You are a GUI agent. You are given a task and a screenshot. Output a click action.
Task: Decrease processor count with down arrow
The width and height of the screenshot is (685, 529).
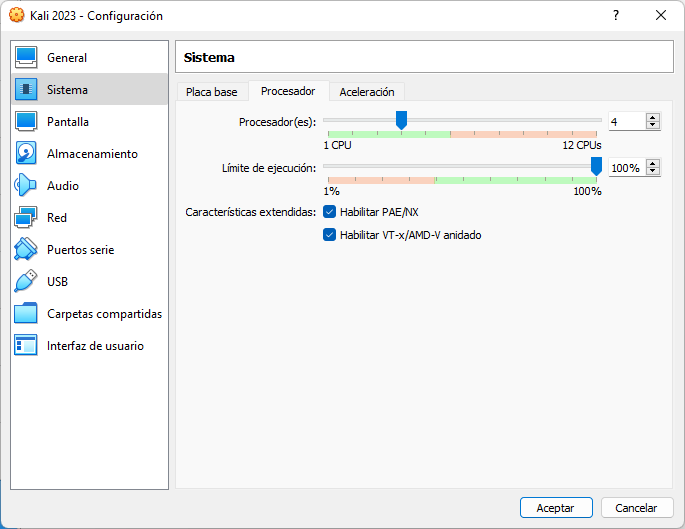click(x=652, y=125)
